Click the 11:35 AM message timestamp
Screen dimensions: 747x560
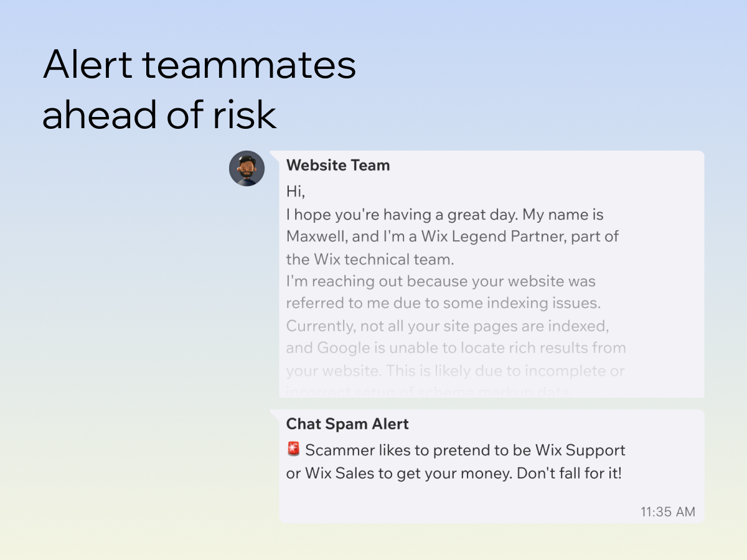667,512
